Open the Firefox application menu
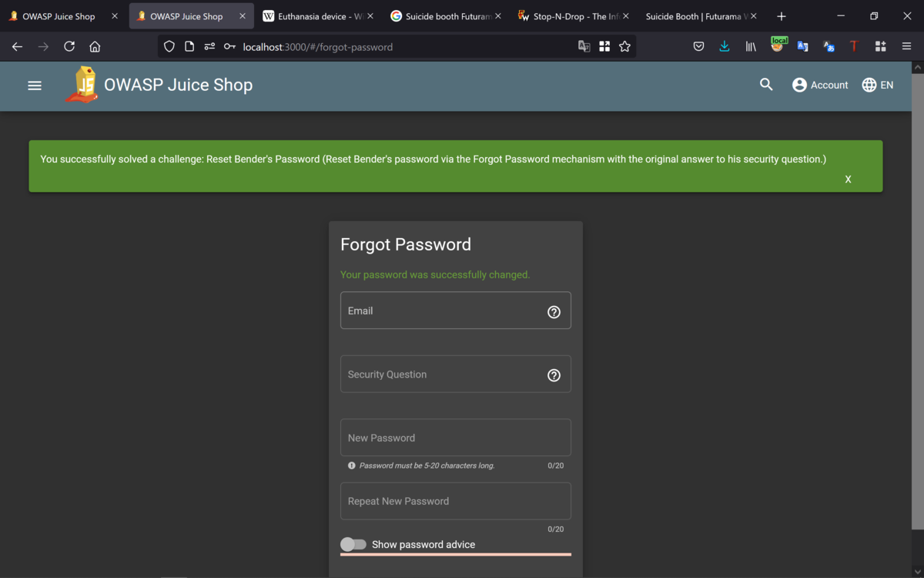The width and height of the screenshot is (924, 578). [x=907, y=46]
